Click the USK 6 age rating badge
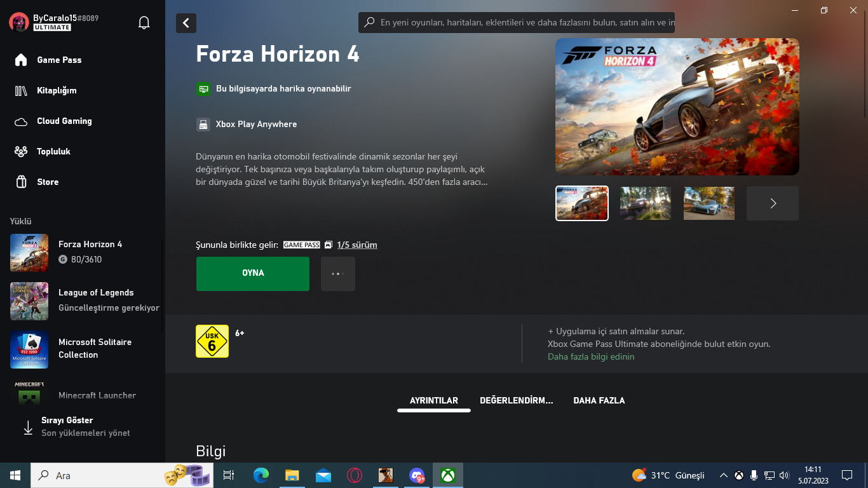868x488 pixels. click(x=212, y=341)
